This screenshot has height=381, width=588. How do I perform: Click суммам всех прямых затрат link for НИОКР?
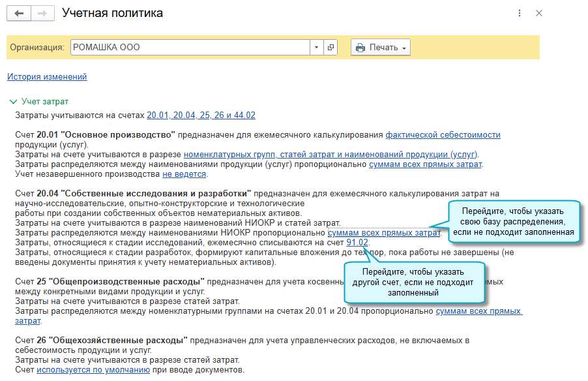(383, 233)
